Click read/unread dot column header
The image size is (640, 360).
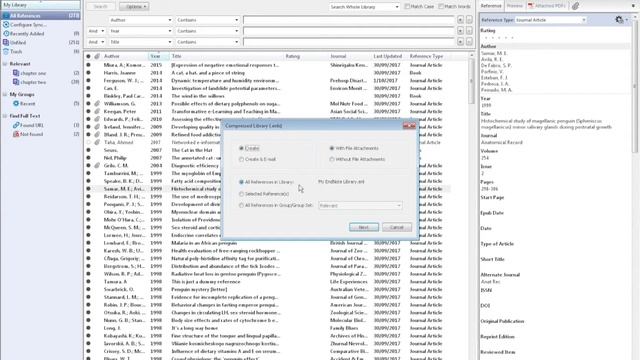click(x=88, y=56)
